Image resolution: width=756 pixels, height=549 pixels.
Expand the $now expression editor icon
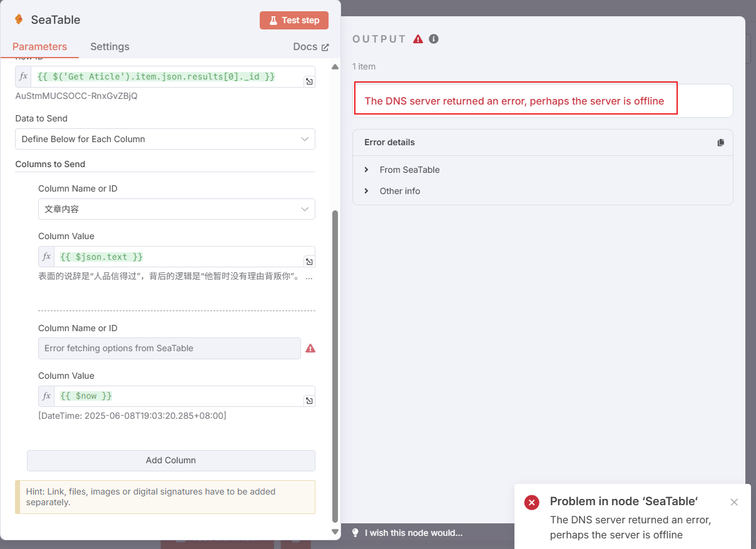[x=310, y=401]
